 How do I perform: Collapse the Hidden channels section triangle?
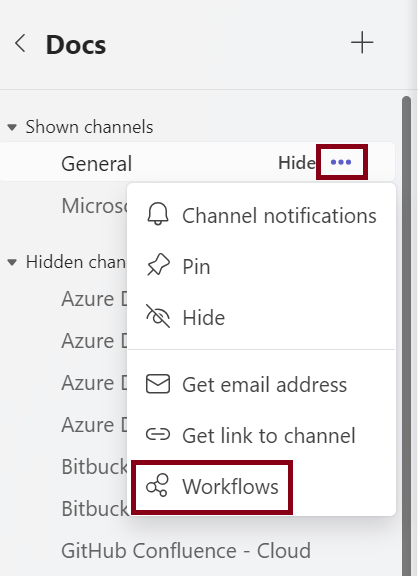[12, 262]
